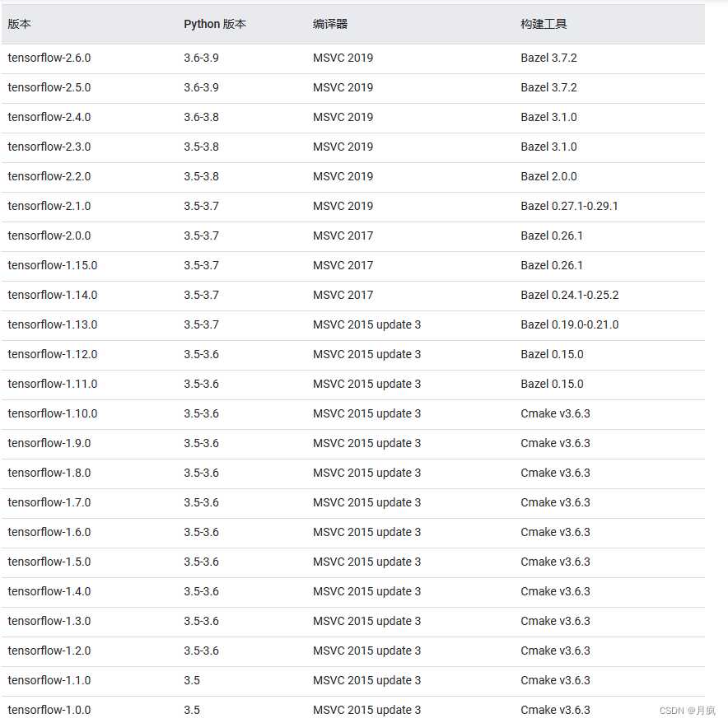Select the tensorflow-1.4.0 cell

(49, 591)
